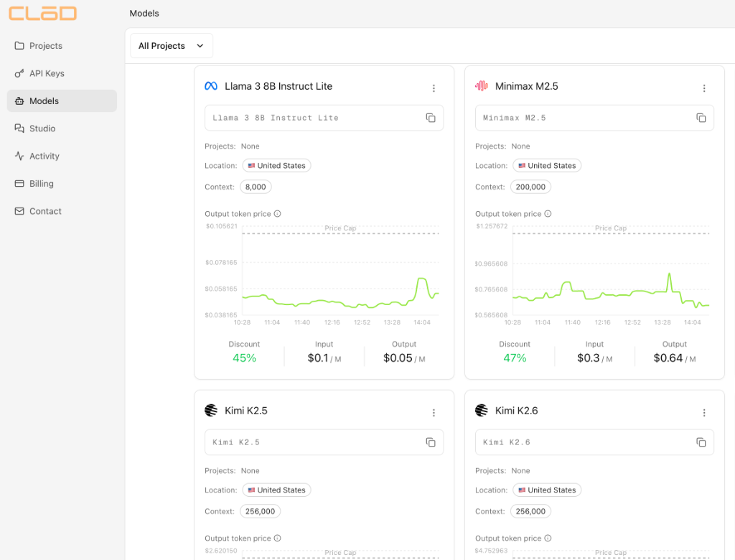Open the Kimi K2.5 options menu
Screen dimensions: 735x560
[x=434, y=413]
